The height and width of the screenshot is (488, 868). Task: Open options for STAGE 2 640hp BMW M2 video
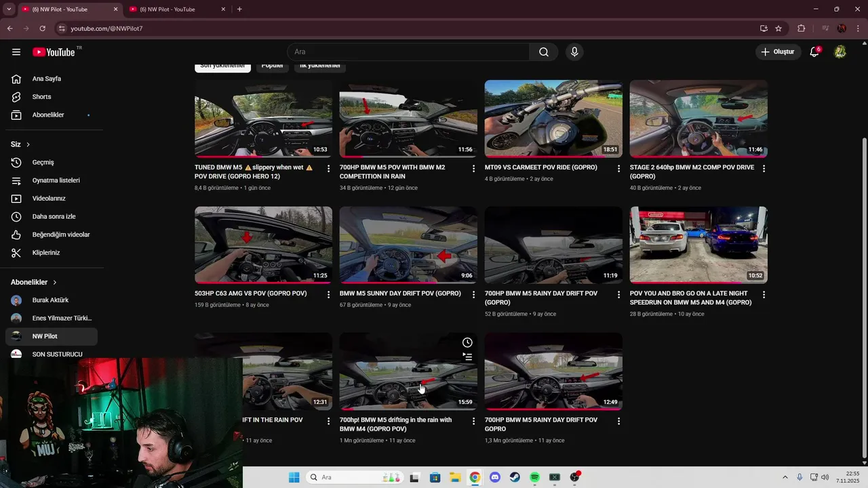pyautogui.click(x=764, y=168)
